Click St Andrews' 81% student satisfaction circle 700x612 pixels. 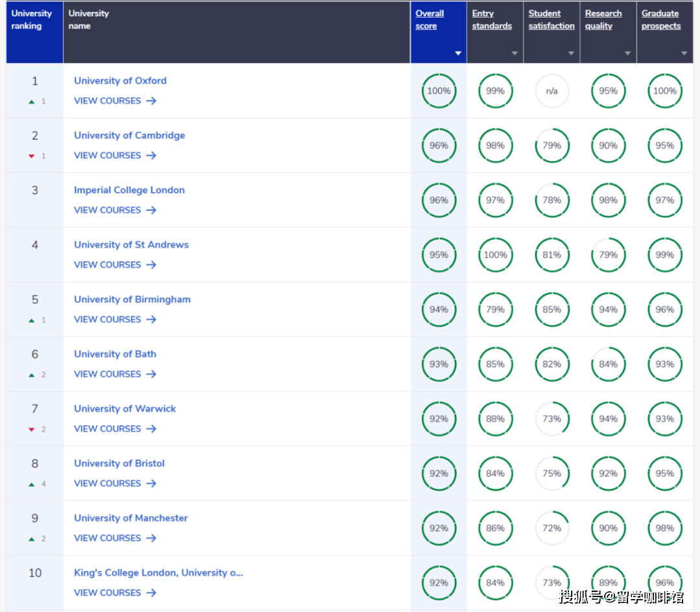click(x=552, y=255)
